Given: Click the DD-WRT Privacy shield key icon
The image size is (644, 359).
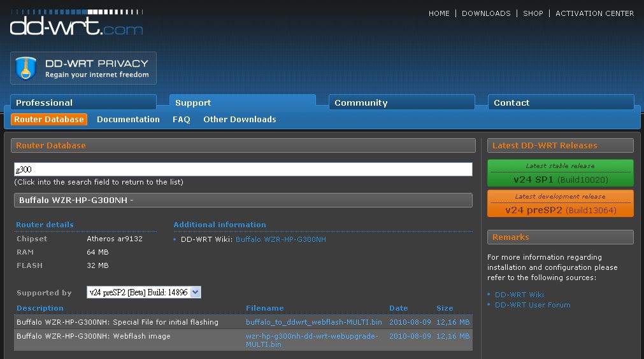Looking at the screenshot, I should tap(26, 68).
